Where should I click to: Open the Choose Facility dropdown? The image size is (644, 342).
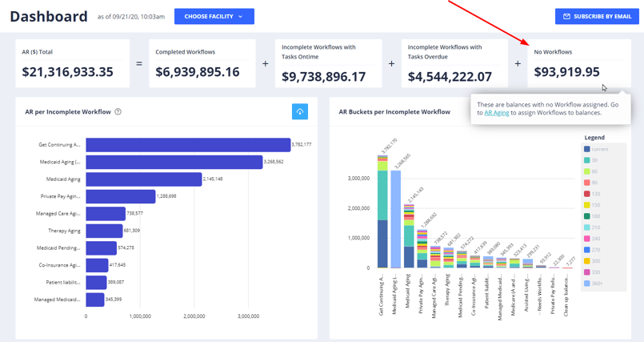pyautogui.click(x=214, y=16)
